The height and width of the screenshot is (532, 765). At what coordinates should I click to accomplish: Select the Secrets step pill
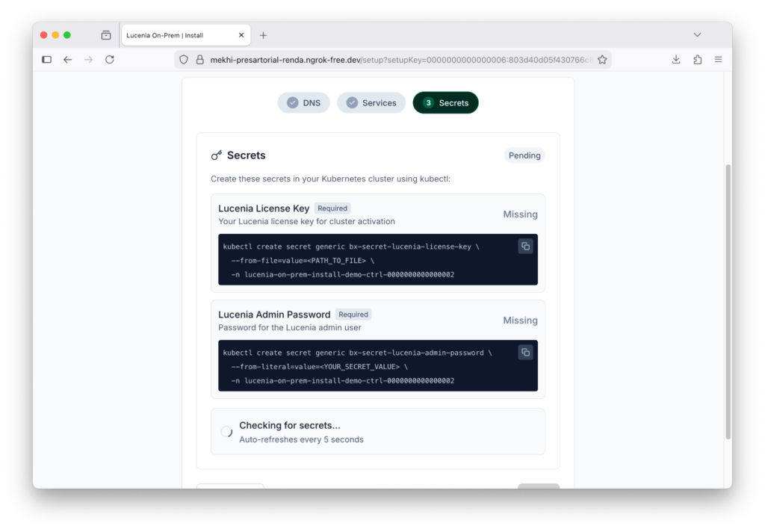[445, 103]
